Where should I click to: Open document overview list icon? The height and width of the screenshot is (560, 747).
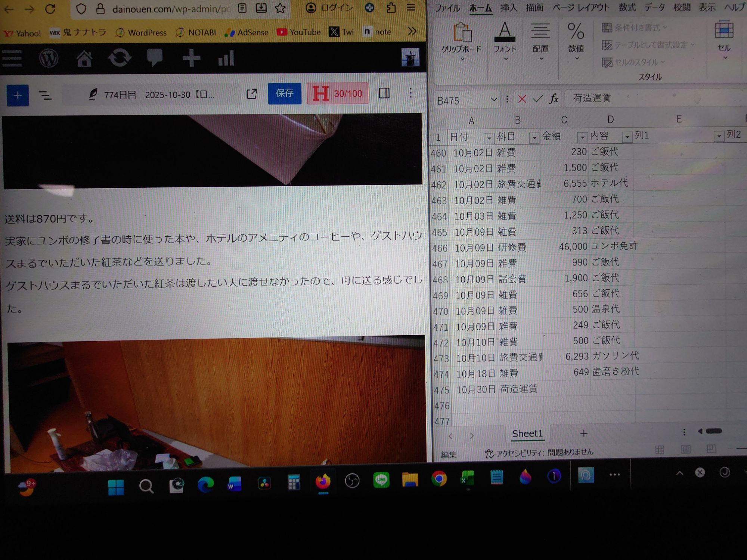tap(45, 95)
